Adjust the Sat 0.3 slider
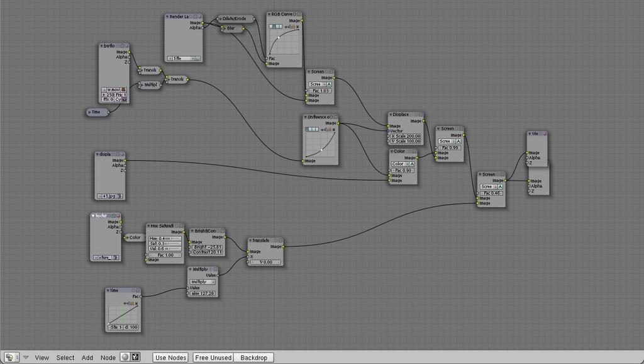644x364 pixels. (165, 244)
